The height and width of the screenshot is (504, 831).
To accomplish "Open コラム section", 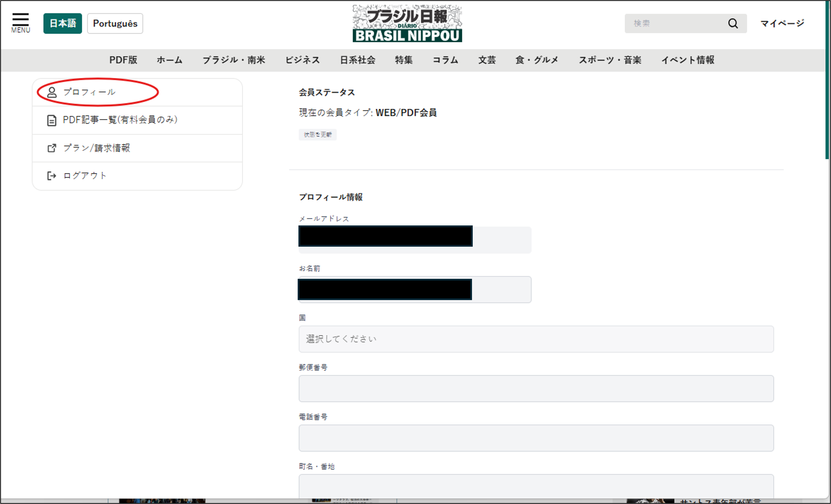I will [x=446, y=60].
